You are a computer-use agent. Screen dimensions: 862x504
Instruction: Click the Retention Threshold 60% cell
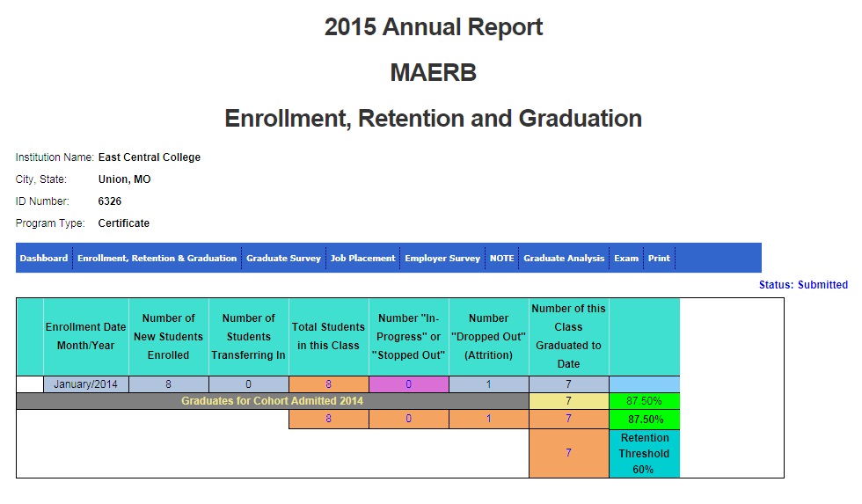click(644, 454)
